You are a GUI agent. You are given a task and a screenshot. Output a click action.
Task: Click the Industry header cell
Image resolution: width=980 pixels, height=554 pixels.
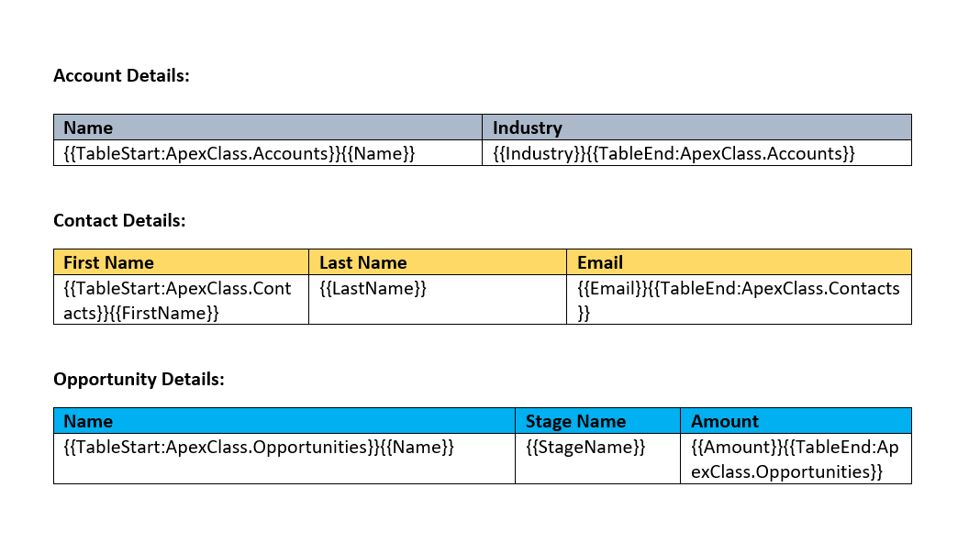tap(696, 127)
